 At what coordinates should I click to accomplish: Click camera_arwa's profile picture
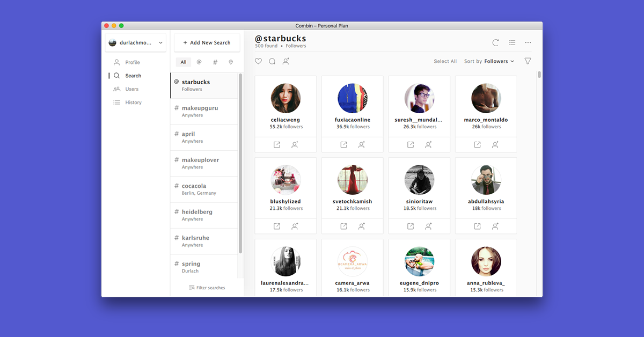point(353,261)
